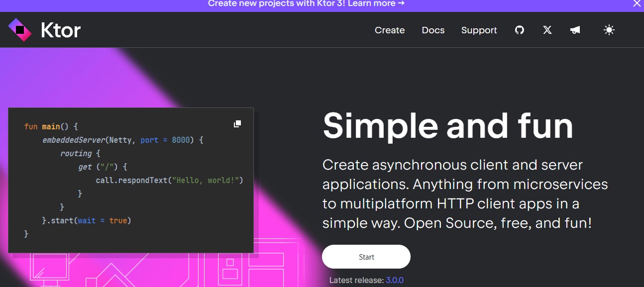Follow the banner's Learn more link

tap(376, 4)
